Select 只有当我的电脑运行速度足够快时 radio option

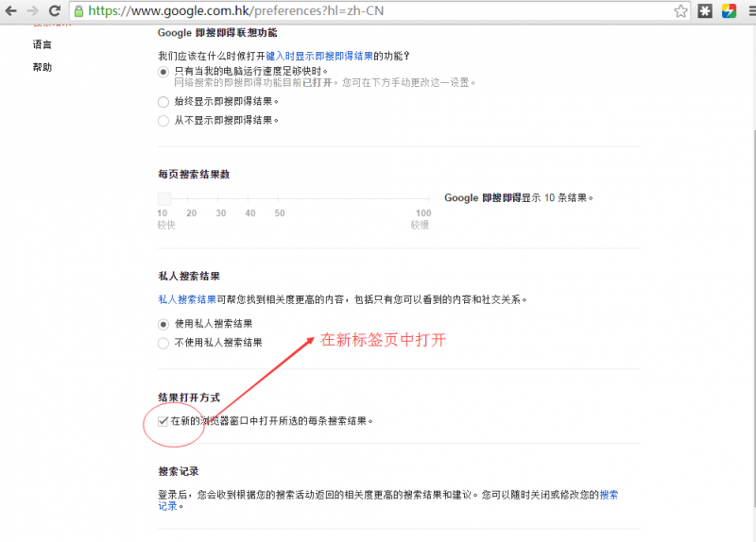click(163, 72)
